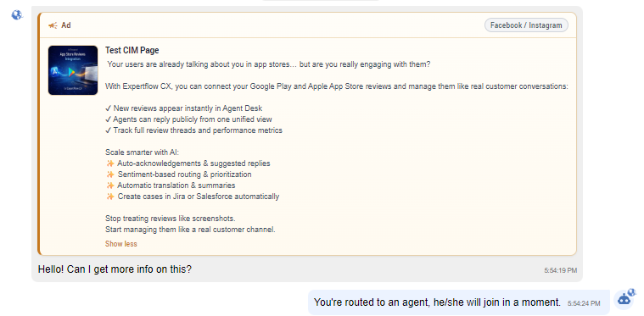Viewport: 644px width, 316px height.
Task: Click 'Track full review threads' line
Action: (x=193, y=130)
